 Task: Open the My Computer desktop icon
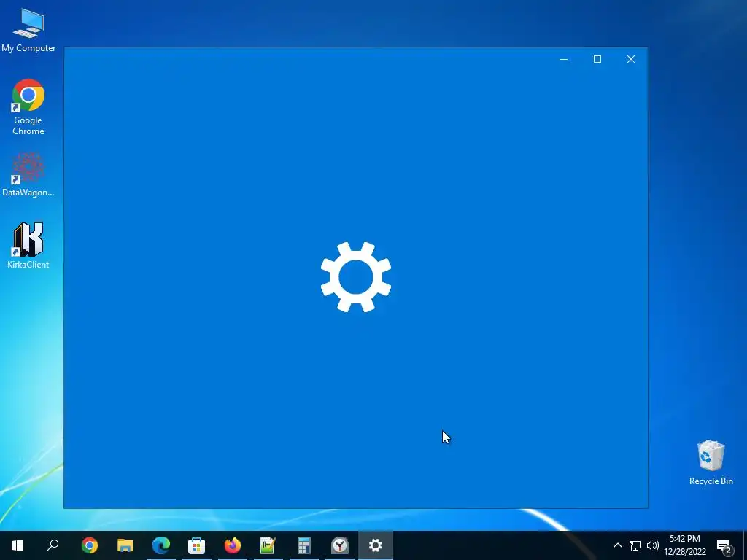(28, 31)
